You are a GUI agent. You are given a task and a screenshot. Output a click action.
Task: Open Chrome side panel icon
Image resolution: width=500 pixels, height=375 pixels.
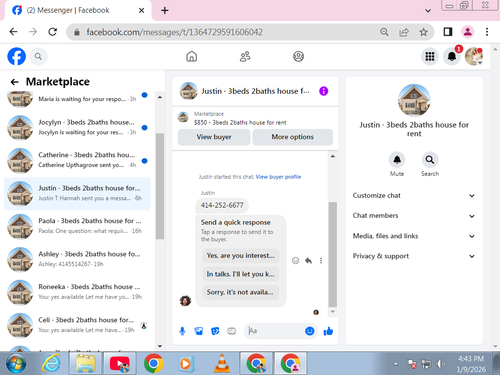pos(448,32)
